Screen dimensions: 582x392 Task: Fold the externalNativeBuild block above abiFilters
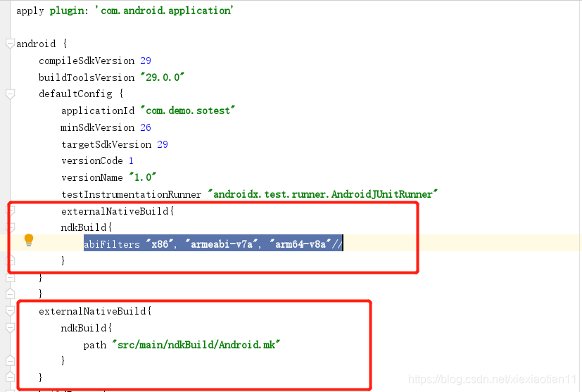[11, 211]
